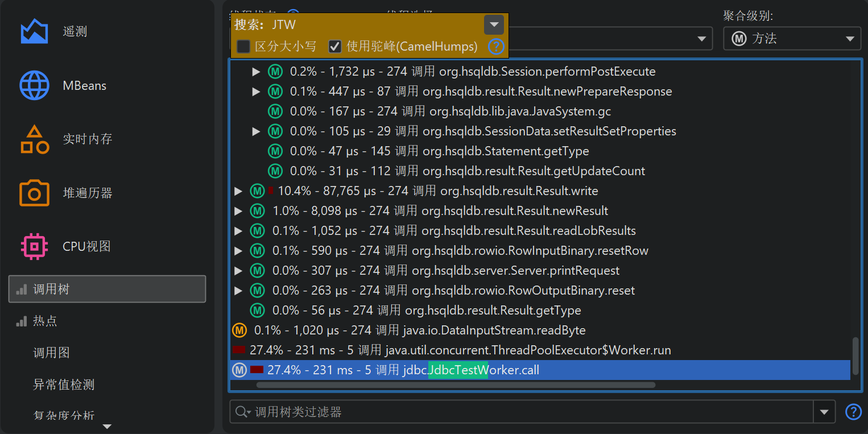Open 异常值检测 in sidebar

coord(64,385)
